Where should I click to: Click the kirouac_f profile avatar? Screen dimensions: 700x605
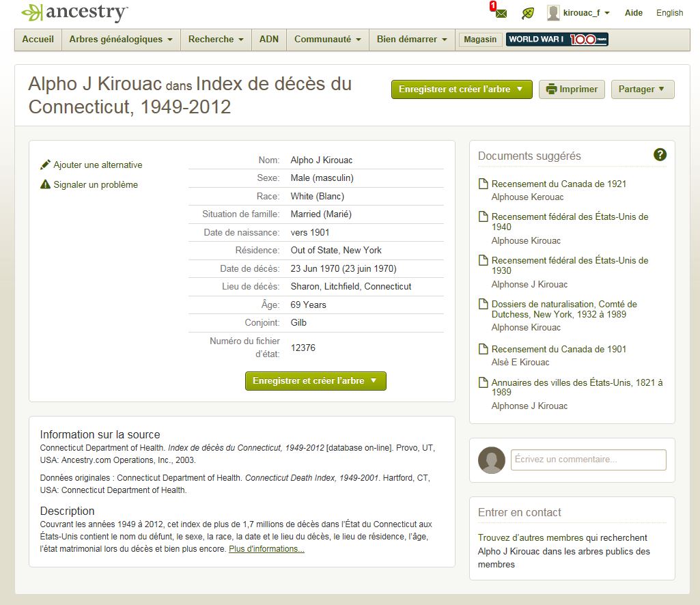point(553,13)
